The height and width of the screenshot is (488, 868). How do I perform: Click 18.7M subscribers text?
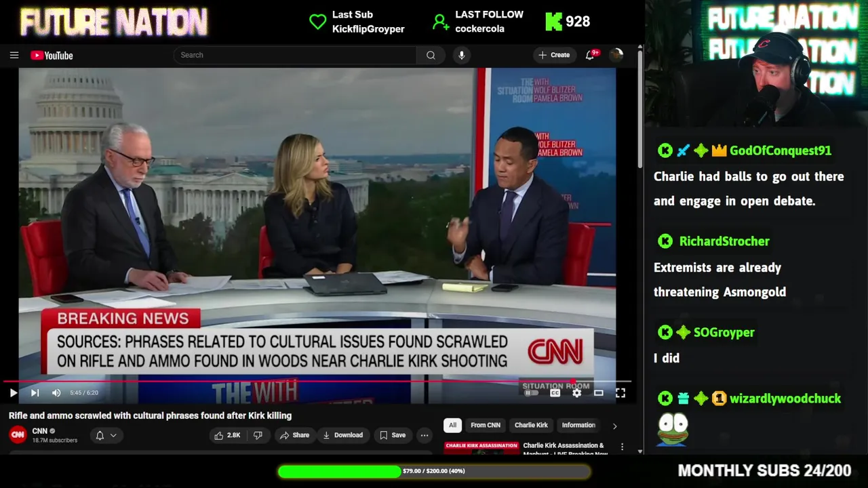(x=55, y=441)
